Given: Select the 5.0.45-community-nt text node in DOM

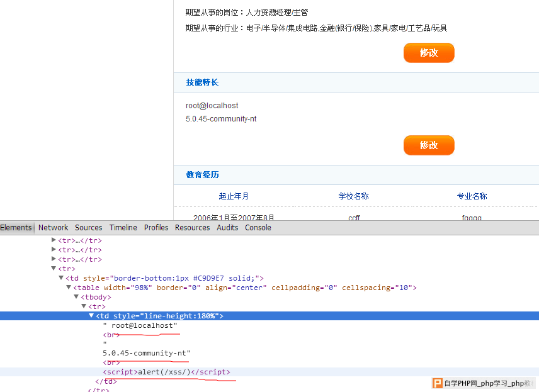Looking at the screenshot, I should 147,353.
